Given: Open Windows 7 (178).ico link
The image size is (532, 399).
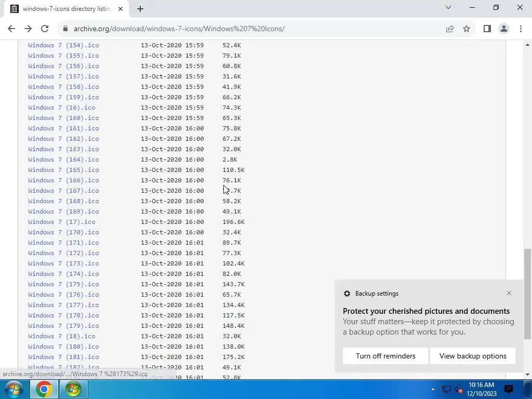Looking at the screenshot, I should pos(63,315).
